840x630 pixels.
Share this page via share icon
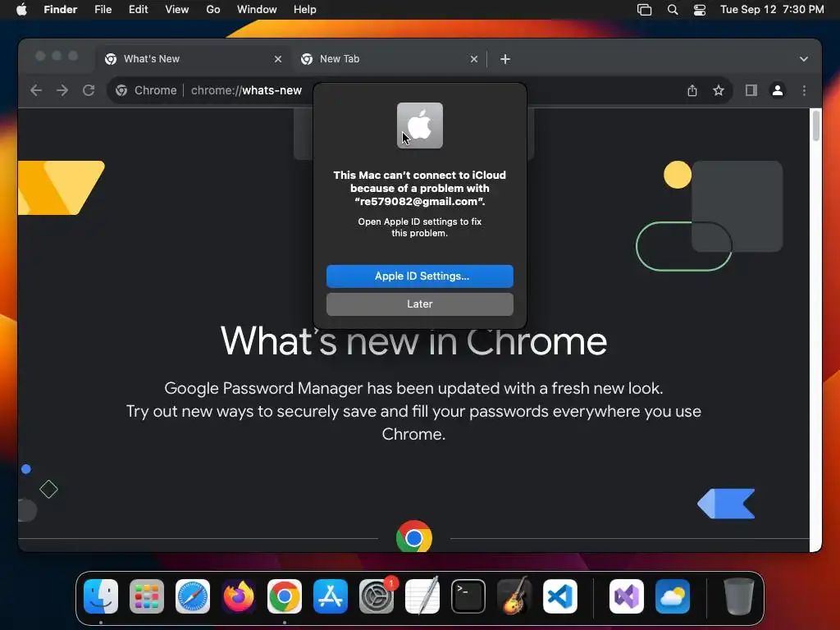click(692, 90)
